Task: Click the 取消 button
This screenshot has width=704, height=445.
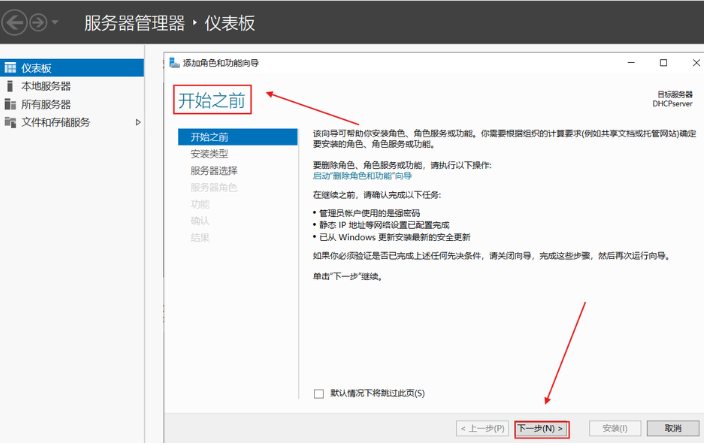Action: coord(672,428)
